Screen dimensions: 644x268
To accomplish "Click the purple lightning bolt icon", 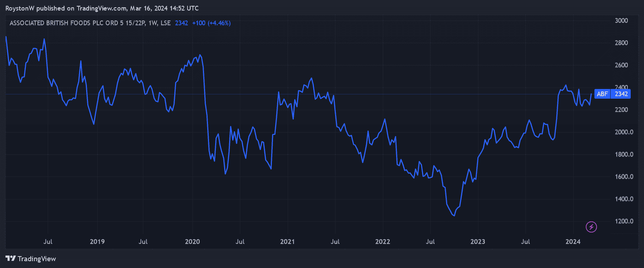I will click(591, 227).
